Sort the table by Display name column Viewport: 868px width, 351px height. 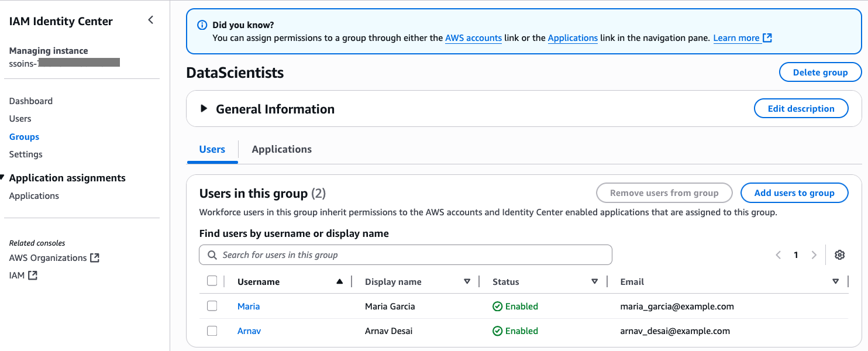(x=467, y=282)
